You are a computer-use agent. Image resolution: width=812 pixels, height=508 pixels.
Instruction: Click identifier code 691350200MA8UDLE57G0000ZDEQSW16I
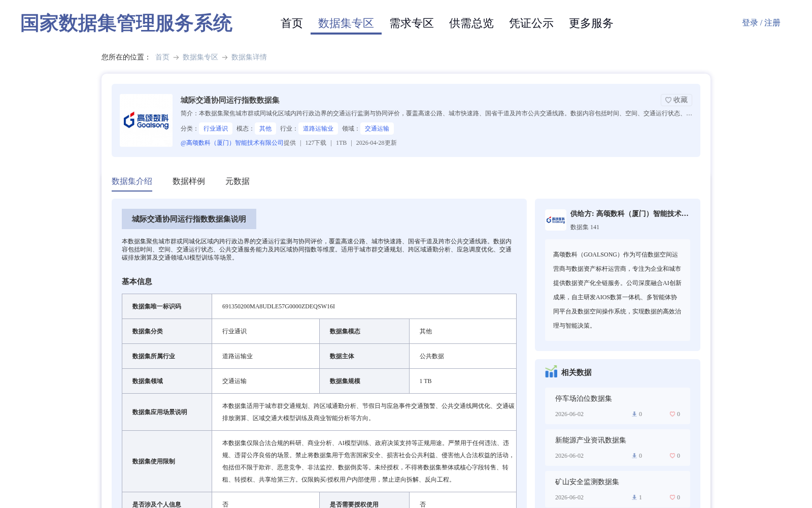(279, 306)
